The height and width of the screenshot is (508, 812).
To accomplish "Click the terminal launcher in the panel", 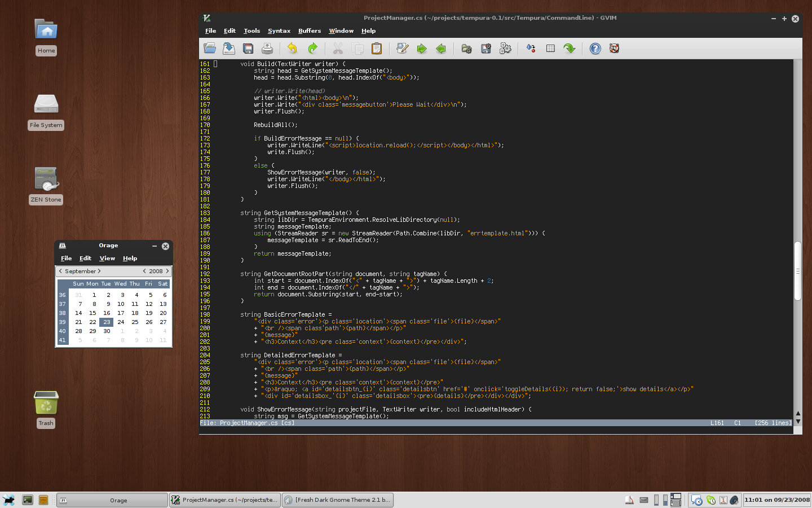I will coord(27,500).
